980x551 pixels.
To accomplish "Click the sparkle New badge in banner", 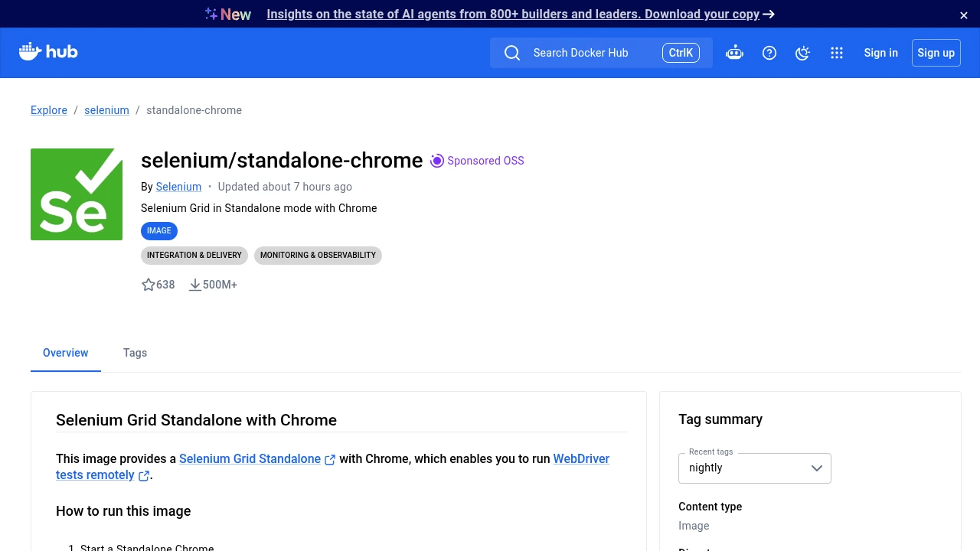I will coord(228,15).
